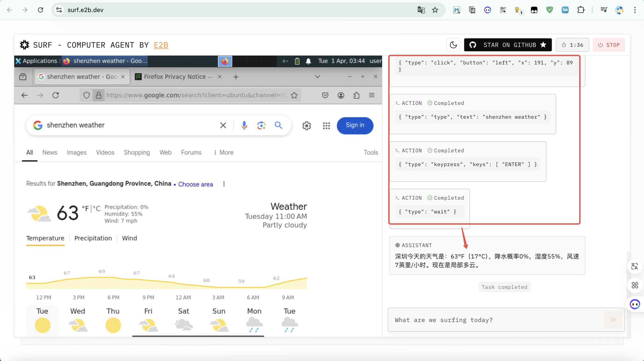Click the blue magnifier search icon
644x361 pixels.
[278, 125]
